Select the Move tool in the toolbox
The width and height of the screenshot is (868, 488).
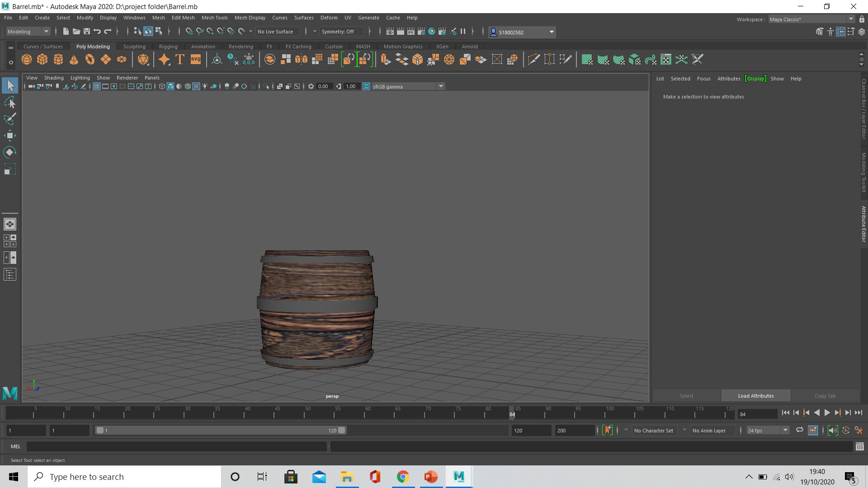tap(10, 136)
